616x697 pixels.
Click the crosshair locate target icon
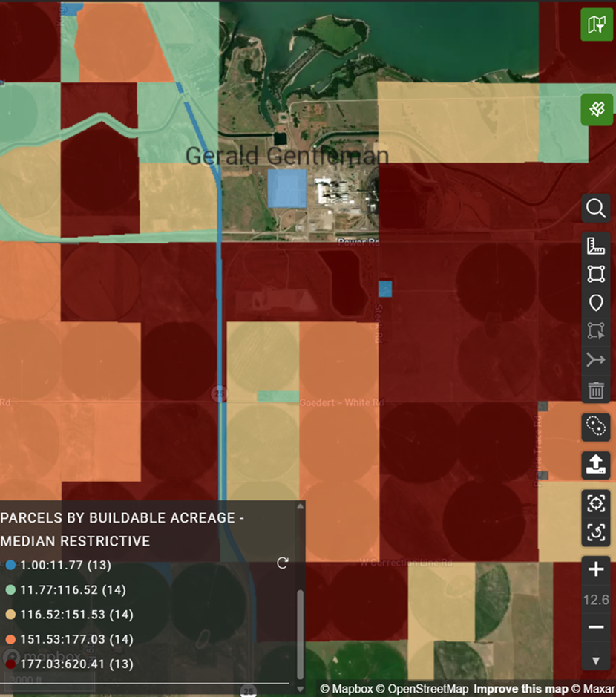pyautogui.click(x=596, y=504)
